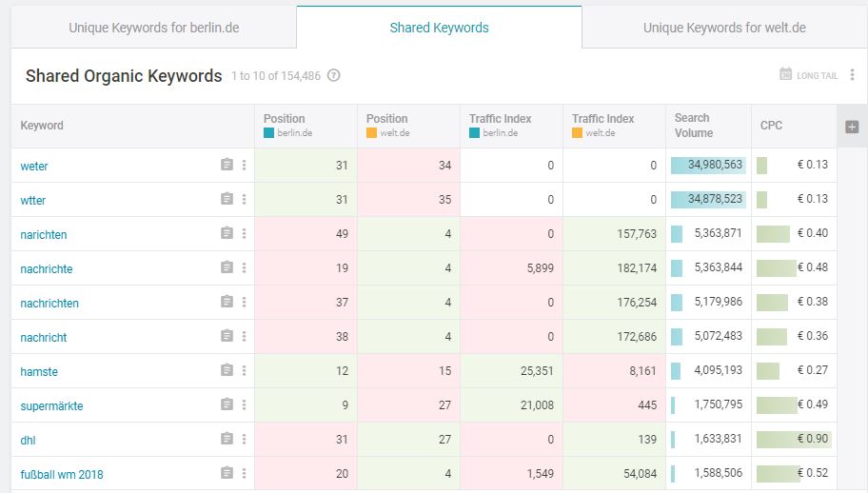This screenshot has width=868, height=493.
Task: Click clipboard icon beside hamste keyword
Action: [x=227, y=369]
